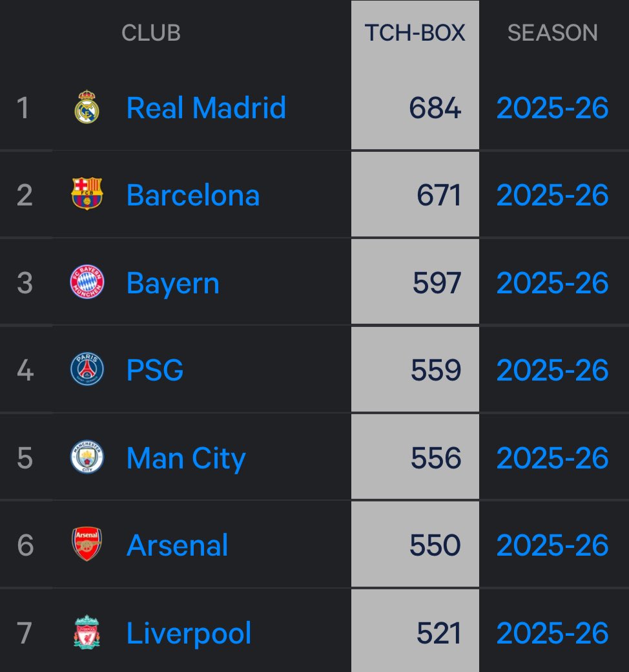Open the Barcelona club link
Screen dimensions: 629x672
[x=193, y=195]
